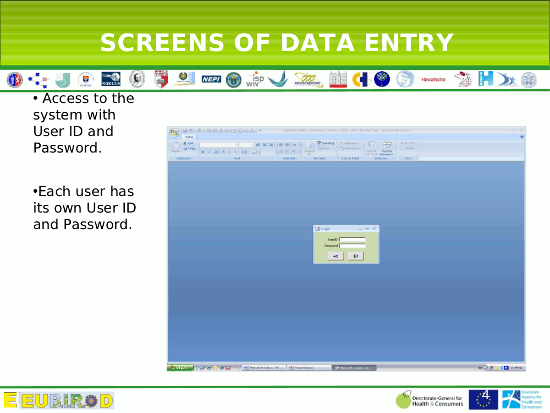Open the font name dropdown in ribbon
Screen dimensions: 550x413
[x=219, y=145]
